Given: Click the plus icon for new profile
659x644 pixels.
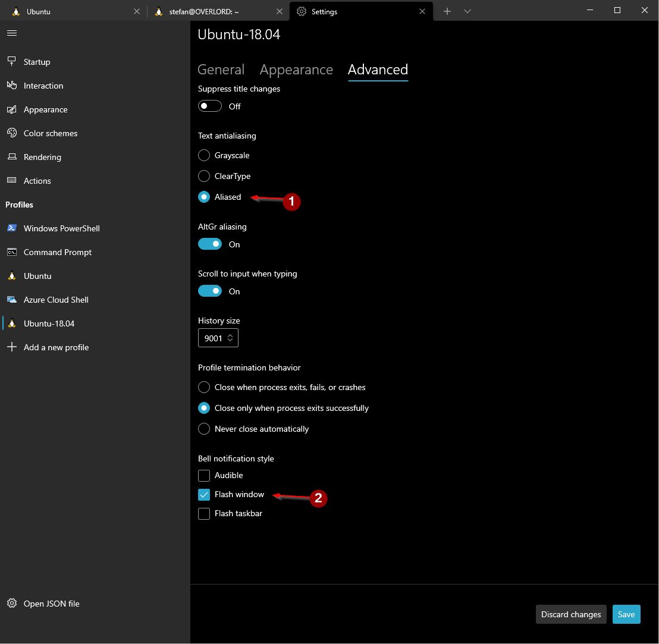Looking at the screenshot, I should (12, 347).
